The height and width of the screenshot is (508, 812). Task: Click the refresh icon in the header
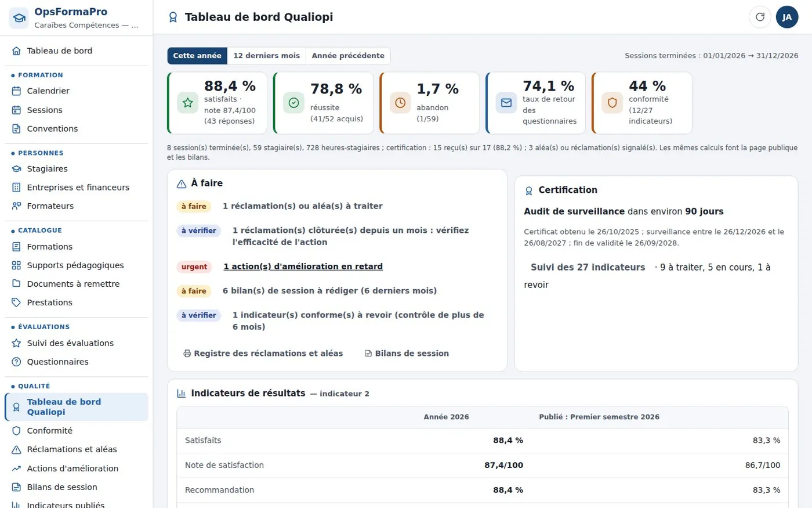[x=760, y=17]
